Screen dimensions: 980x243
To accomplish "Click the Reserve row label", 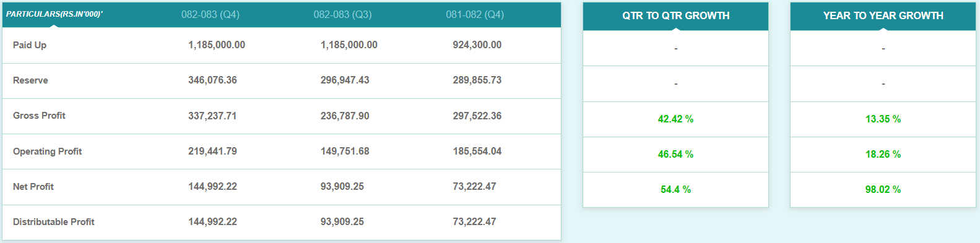I will point(30,80).
